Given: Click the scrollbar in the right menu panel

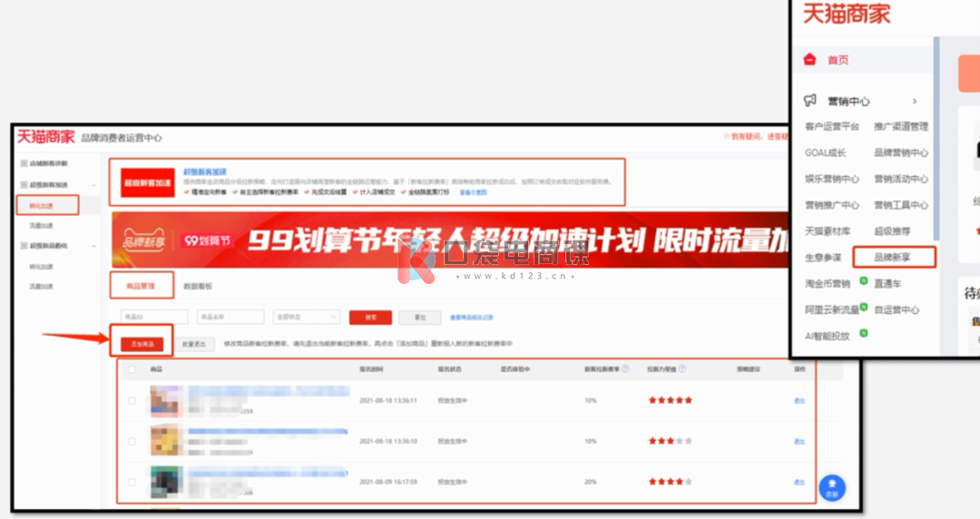Looking at the screenshot, I should point(936,138).
